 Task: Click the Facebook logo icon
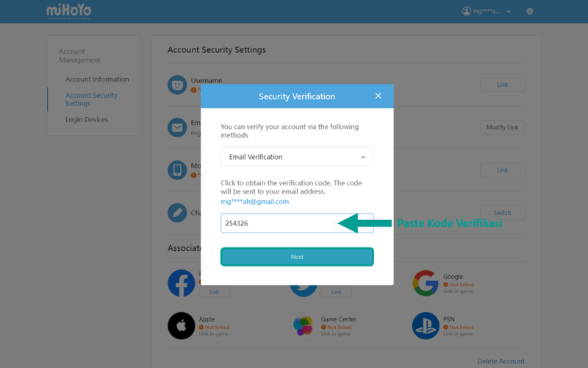(x=182, y=283)
